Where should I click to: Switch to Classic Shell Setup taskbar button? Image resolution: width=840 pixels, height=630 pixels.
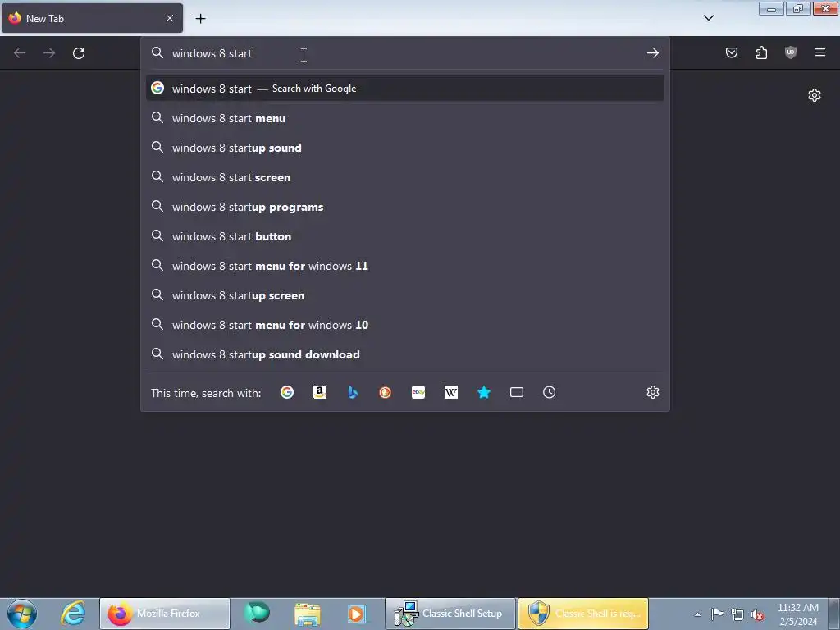450,614
